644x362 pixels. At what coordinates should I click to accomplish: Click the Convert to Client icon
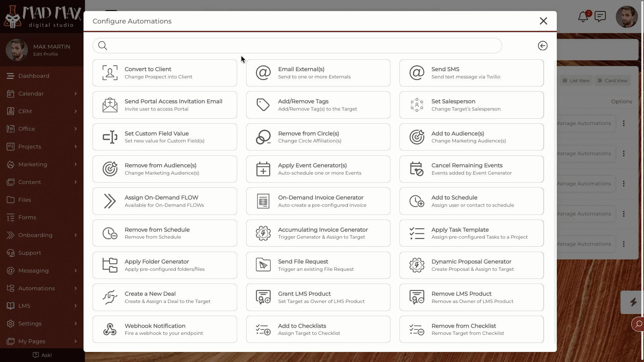click(110, 72)
